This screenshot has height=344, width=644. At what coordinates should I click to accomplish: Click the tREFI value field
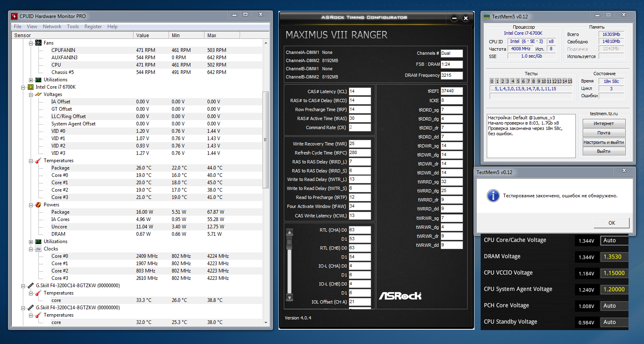452,91
